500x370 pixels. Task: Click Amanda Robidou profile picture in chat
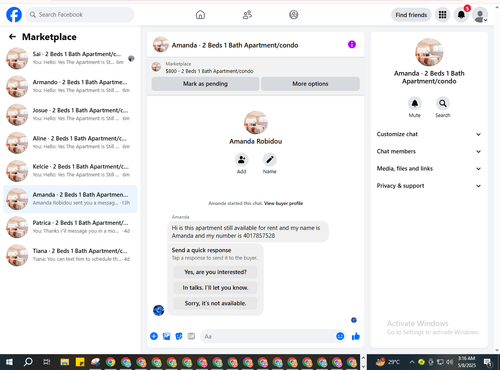pyautogui.click(x=256, y=123)
